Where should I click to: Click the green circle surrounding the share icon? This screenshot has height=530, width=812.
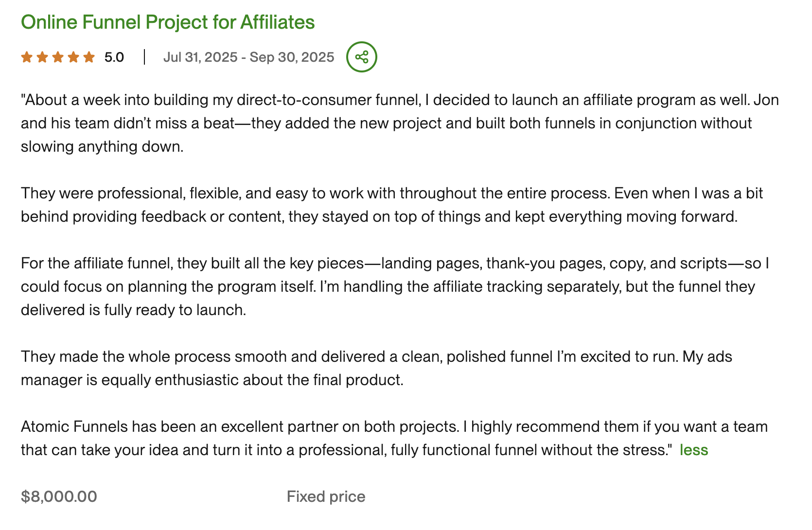coord(362,56)
